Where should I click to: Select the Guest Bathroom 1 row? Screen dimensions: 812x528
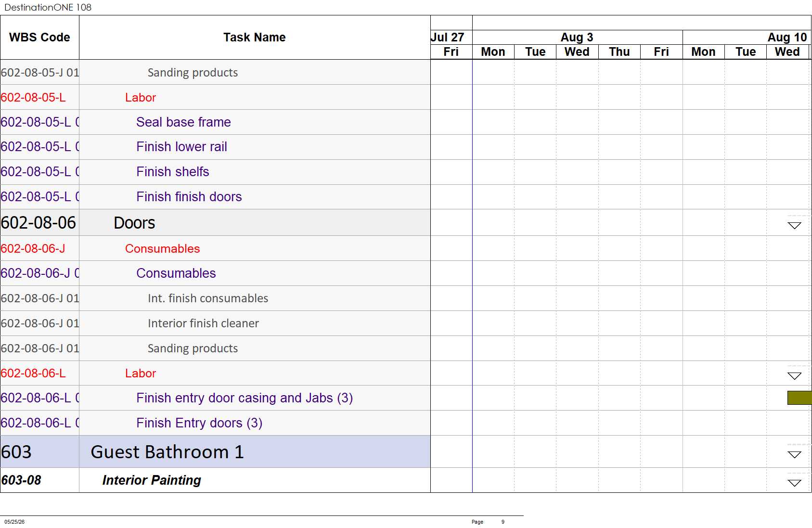point(215,451)
